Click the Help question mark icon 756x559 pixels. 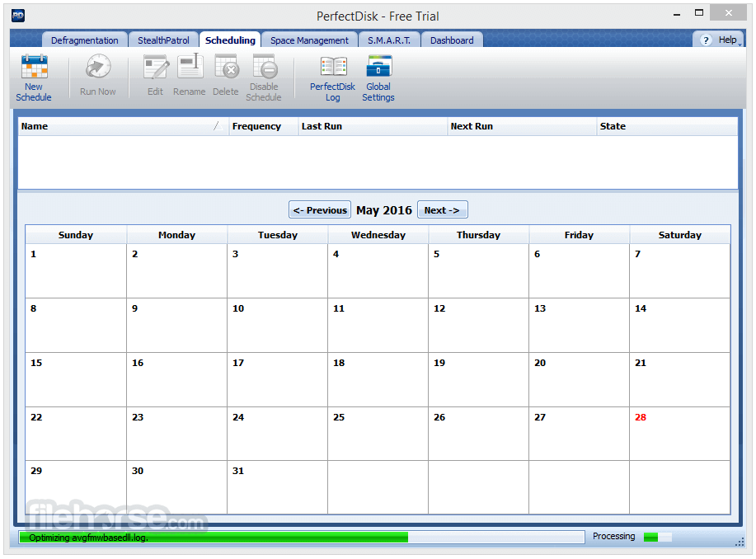706,40
